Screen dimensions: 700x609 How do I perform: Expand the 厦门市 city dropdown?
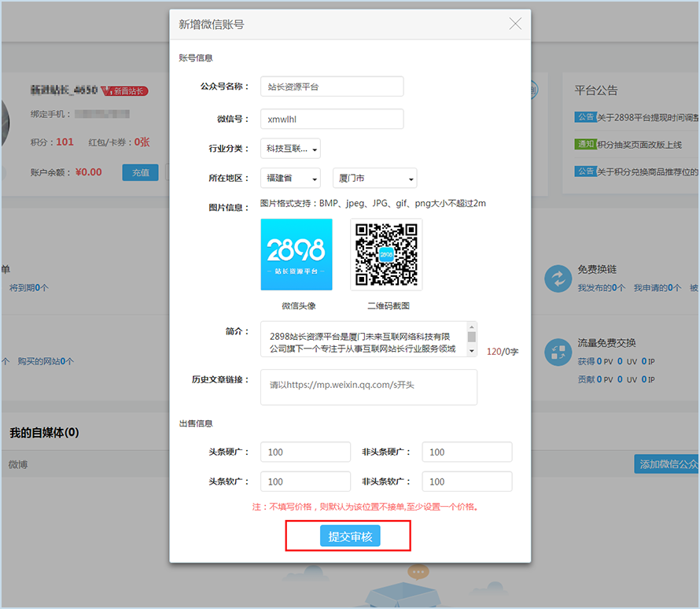point(374,178)
